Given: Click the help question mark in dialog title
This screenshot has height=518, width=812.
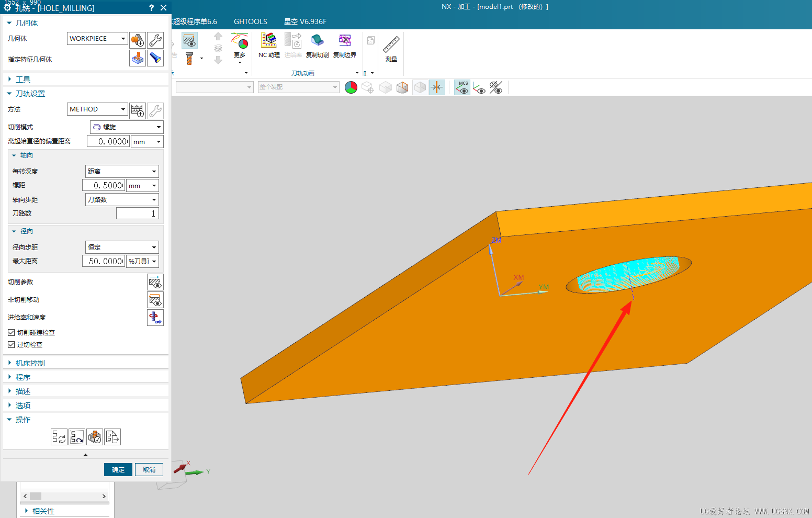Looking at the screenshot, I should click(151, 7).
